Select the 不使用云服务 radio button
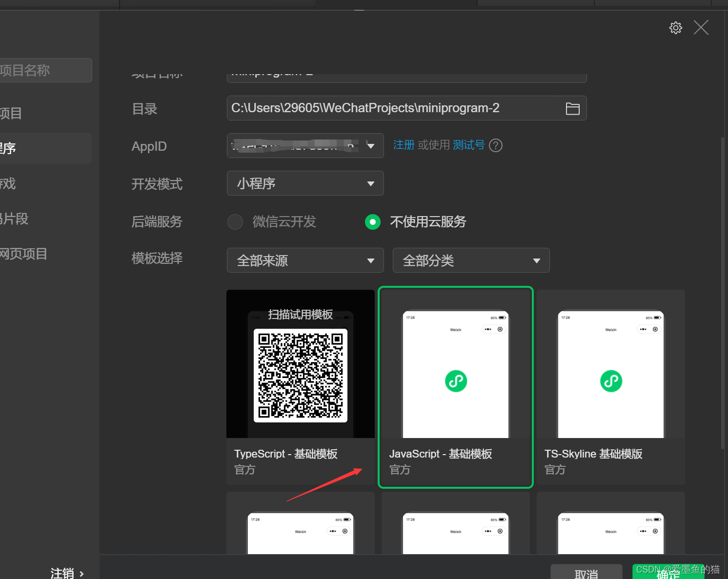 (373, 222)
